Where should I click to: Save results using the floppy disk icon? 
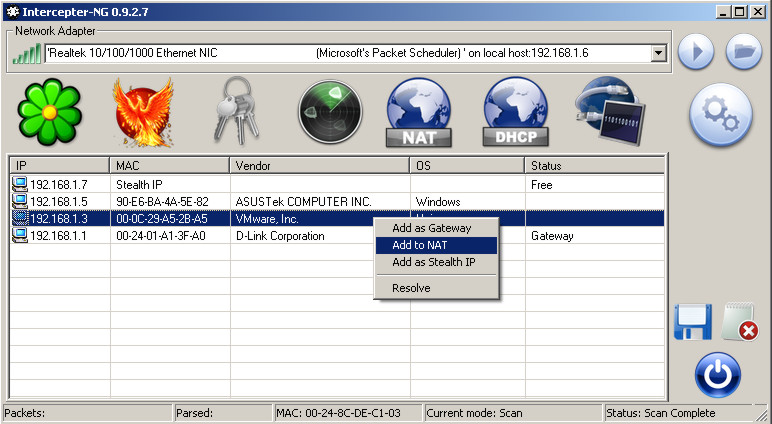pos(693,323)
